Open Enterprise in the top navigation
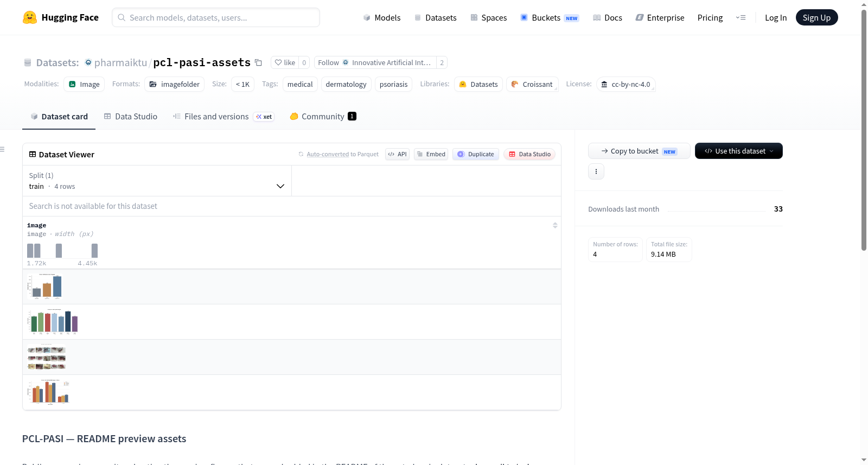868x465 pixels. [x=660, y=17]
